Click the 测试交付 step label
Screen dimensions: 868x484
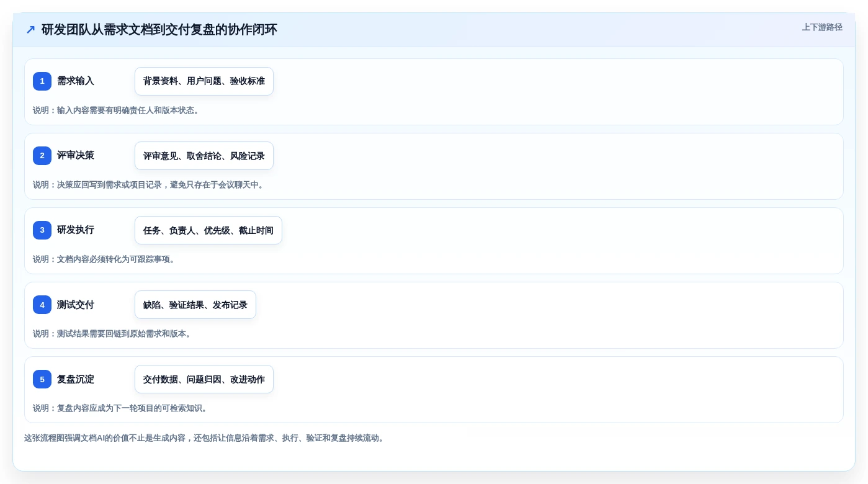(x=76, y=305)
